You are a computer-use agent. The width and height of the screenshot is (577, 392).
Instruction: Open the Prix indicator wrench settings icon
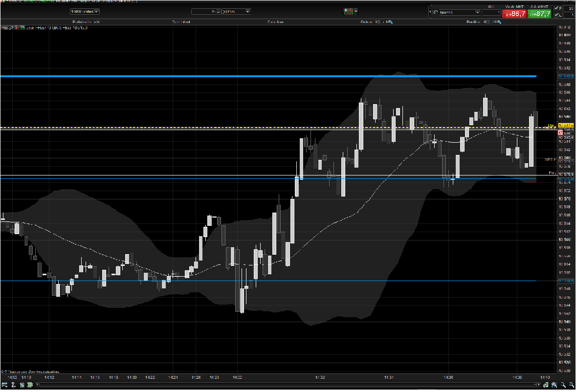coord(11,28)
